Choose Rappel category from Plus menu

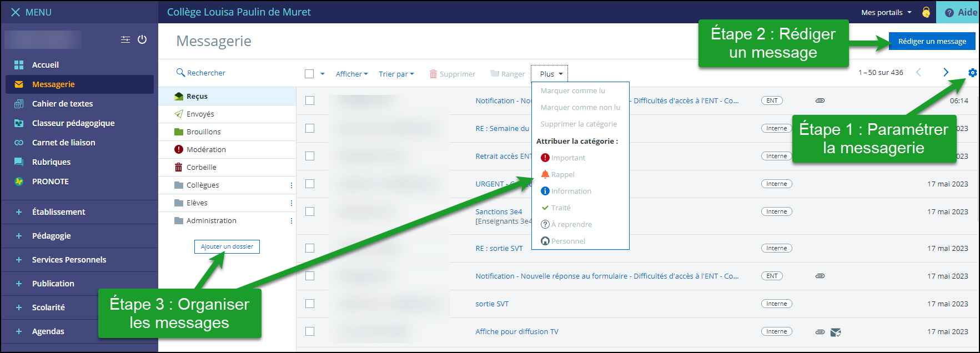tap(562, 174)
